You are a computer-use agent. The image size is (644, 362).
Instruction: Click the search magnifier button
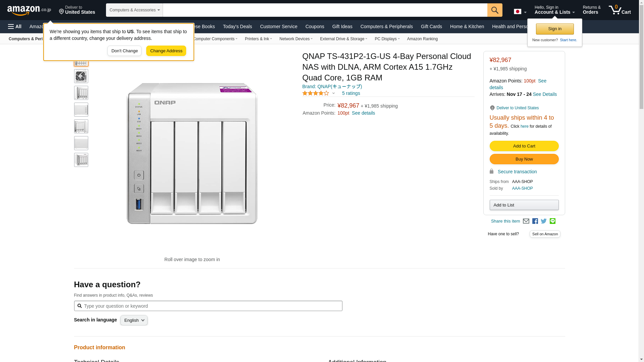495,10
